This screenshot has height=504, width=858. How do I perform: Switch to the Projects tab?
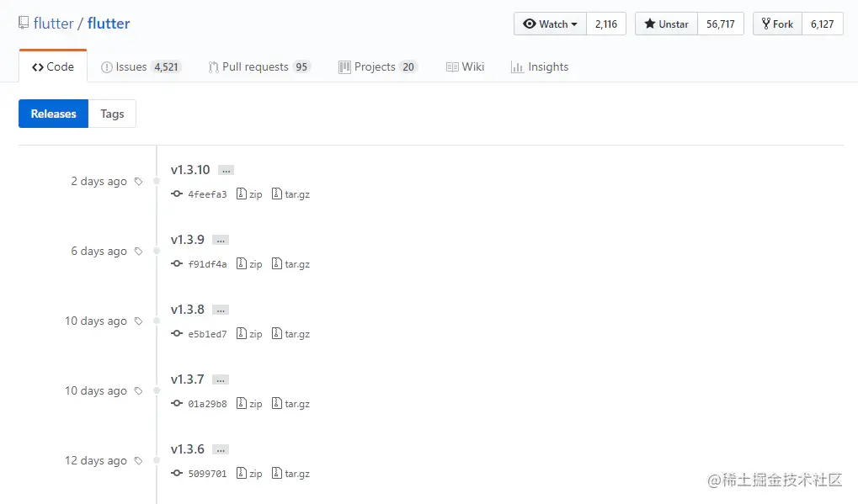378,66
